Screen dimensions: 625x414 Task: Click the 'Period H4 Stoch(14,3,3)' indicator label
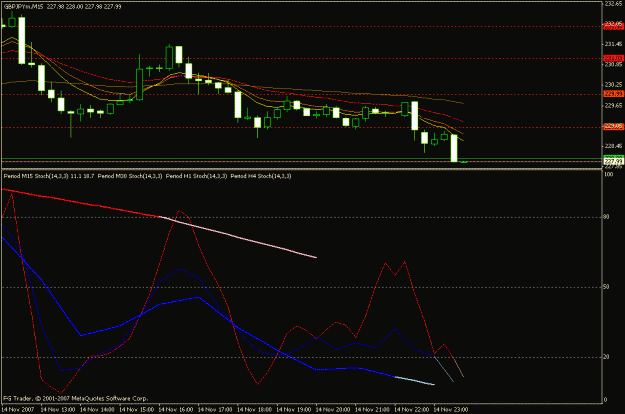[261, 176]
